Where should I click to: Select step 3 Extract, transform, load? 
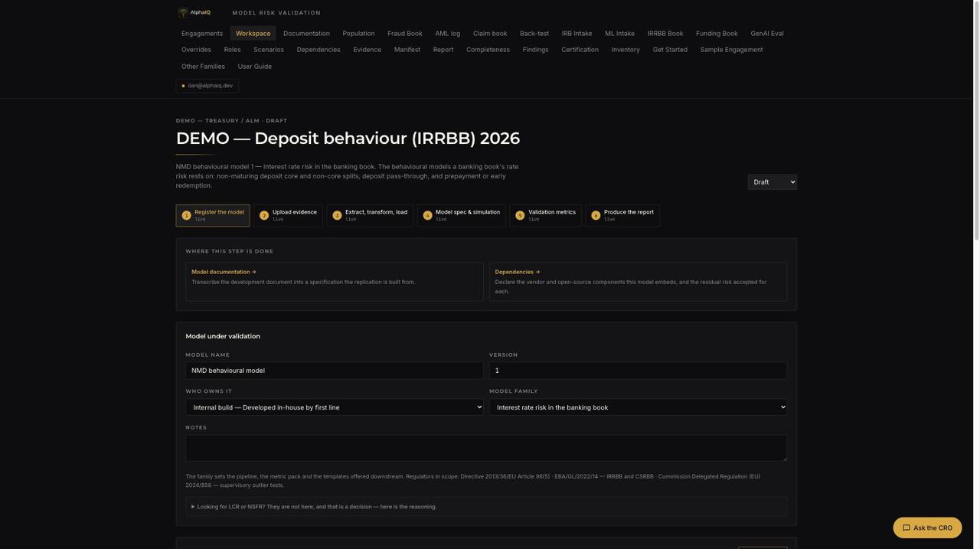pos(370,216)
